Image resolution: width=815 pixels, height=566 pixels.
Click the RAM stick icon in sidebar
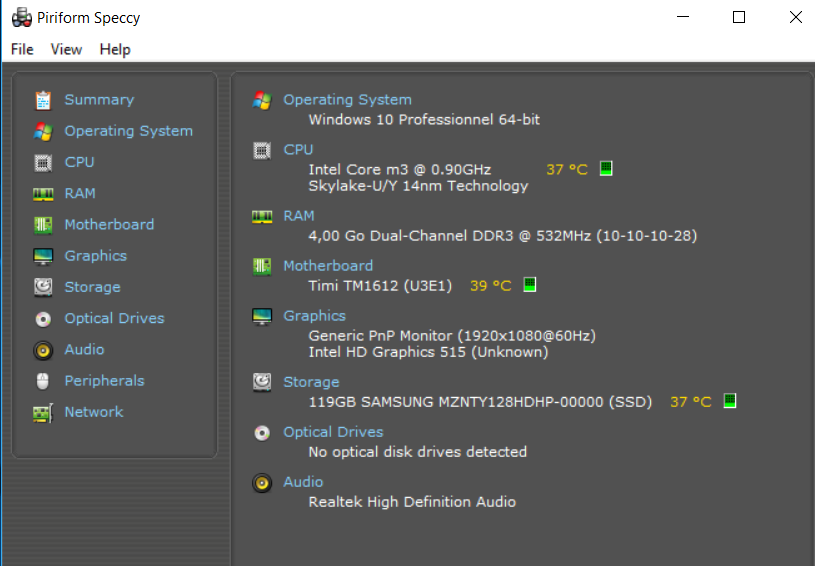[x=43, y=194]
